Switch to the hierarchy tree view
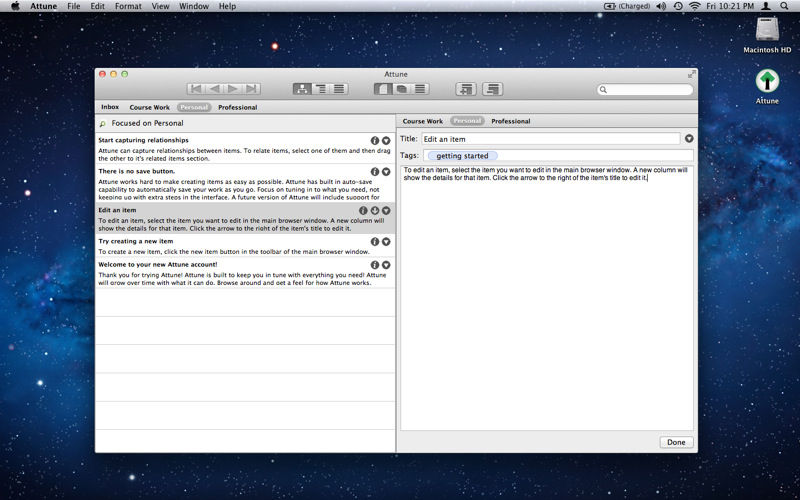Viewport: 800px width, 500px height. (302, 89)
